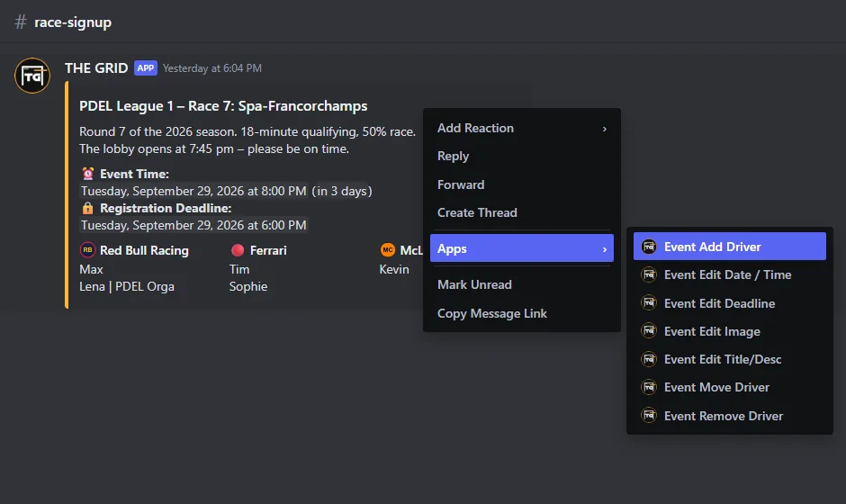Run Event Edit Title/Desc command
This screenshot has height=504, width=846.
(x=730, y=359)
